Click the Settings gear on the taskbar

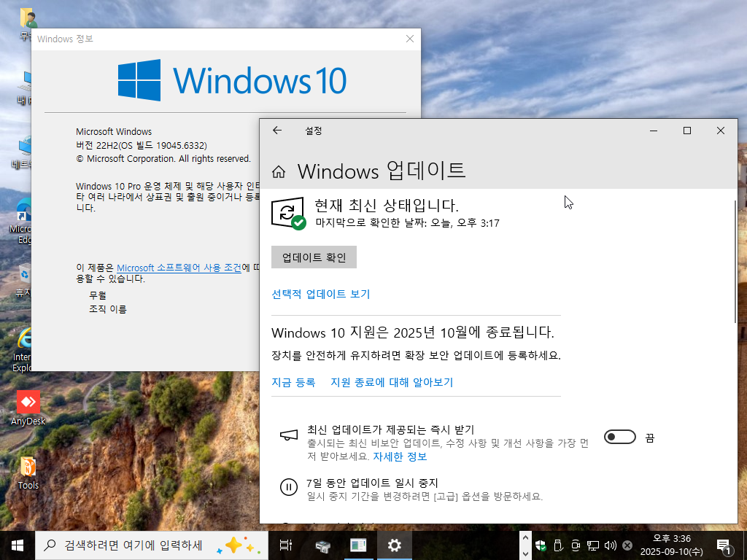(395, 545)
